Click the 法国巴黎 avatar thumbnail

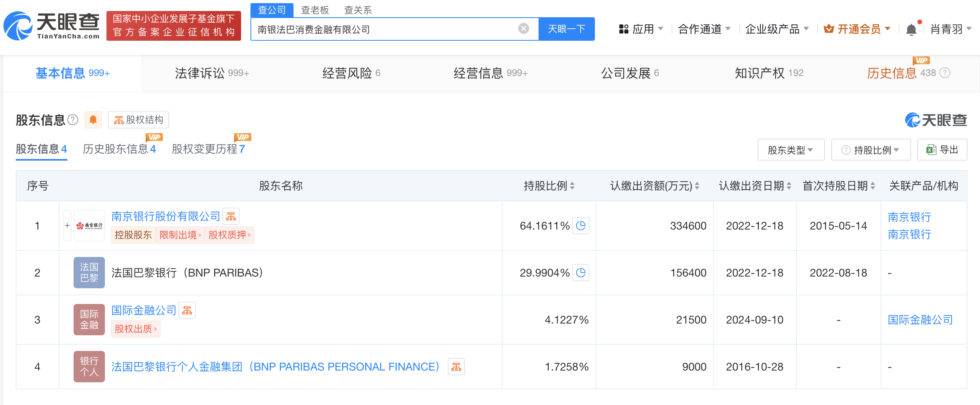[89, 273]
